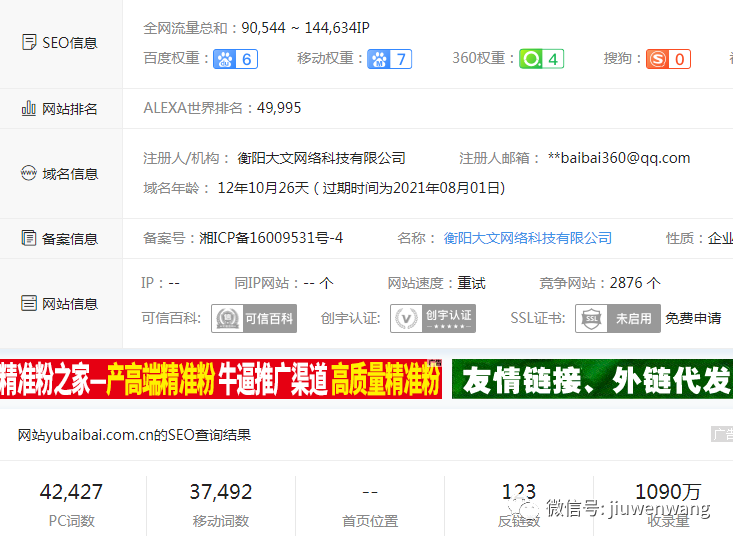Click the 首页位置 dash value
The image size is (733, 542).
point(370,492)
